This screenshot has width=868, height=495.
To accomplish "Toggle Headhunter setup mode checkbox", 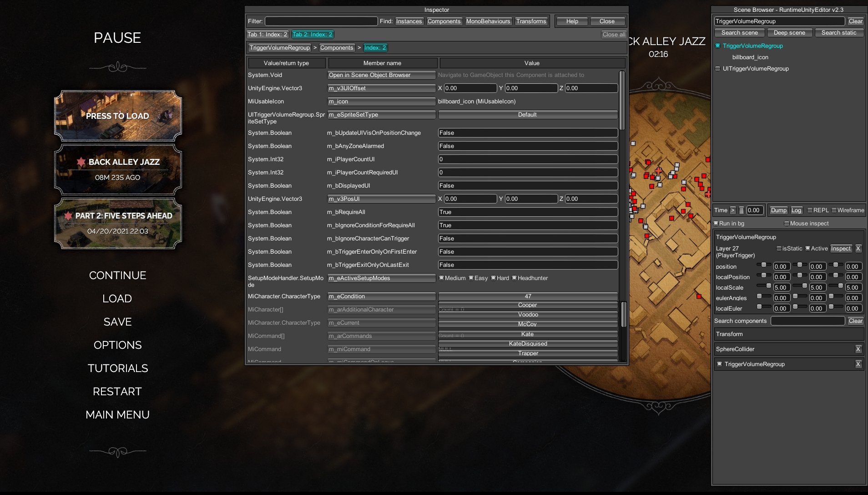I will [x=514, y=278].
